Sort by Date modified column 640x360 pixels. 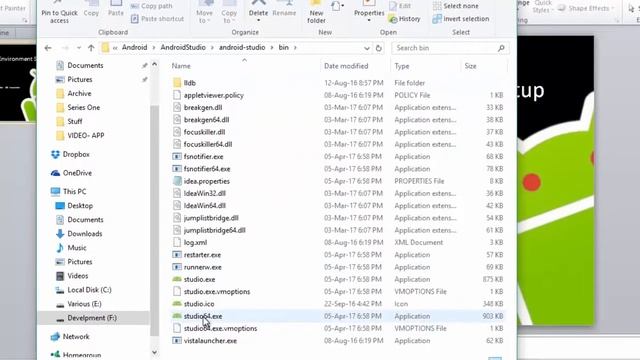(x=346, y=66)
